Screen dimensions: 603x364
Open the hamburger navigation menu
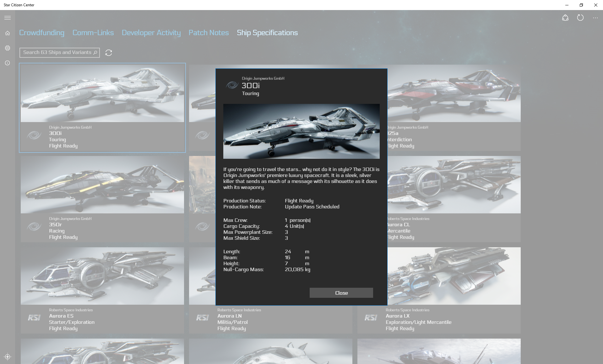(x=8, y=18)
